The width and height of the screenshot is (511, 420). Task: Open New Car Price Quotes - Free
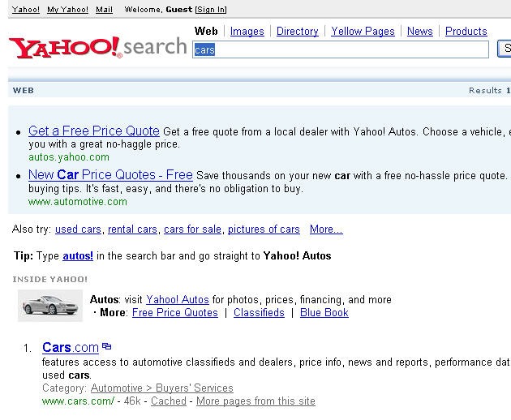110,175
